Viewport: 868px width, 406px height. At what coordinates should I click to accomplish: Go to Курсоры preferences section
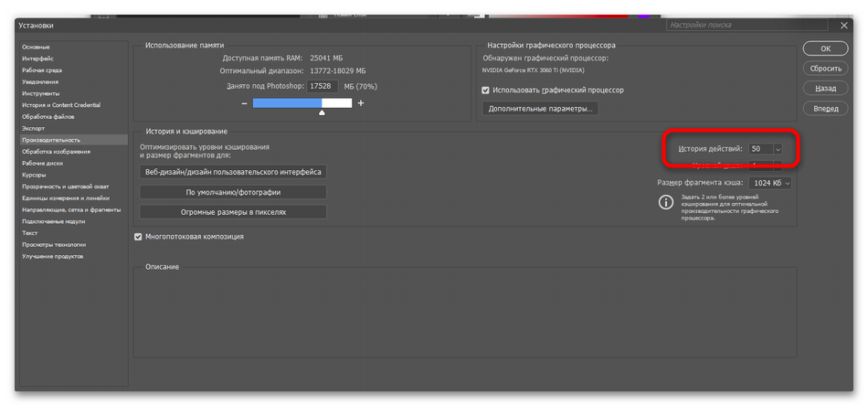pyautogui.click(x=34, y=175)
